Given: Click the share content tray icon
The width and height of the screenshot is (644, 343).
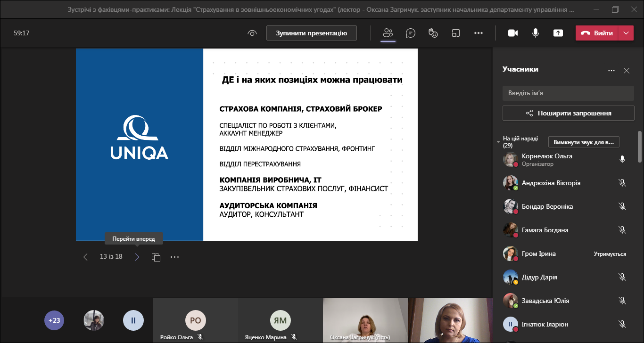Looking at the screenshot, I should point(558,33).
